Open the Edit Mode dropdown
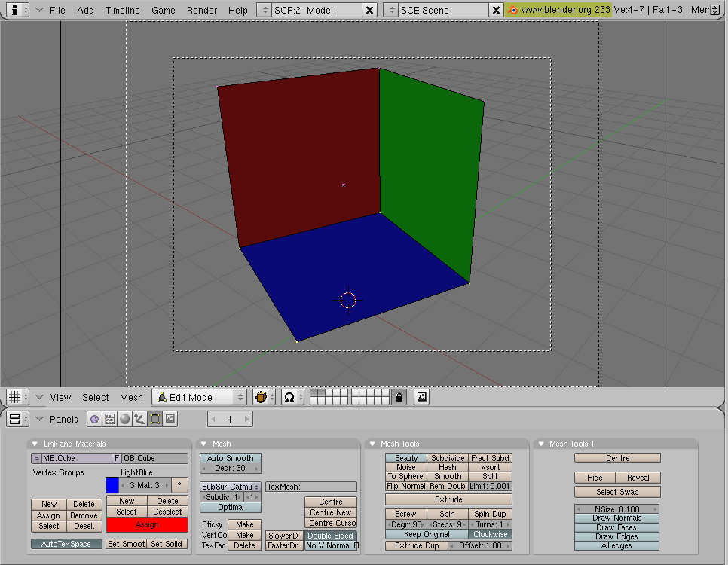This screenshot has height=565, width=728. pos(199,397)
